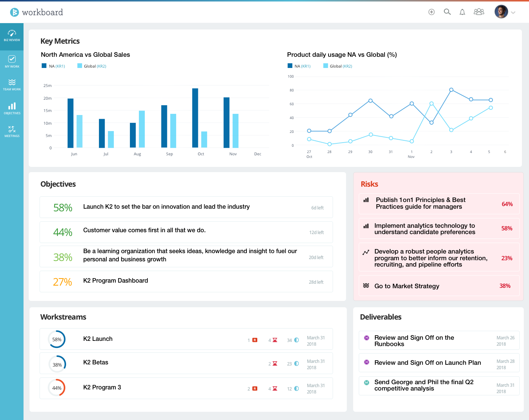This screenshot has width=529, height=420.
Task: Open the learning organization objective
Action: [186, 256]
